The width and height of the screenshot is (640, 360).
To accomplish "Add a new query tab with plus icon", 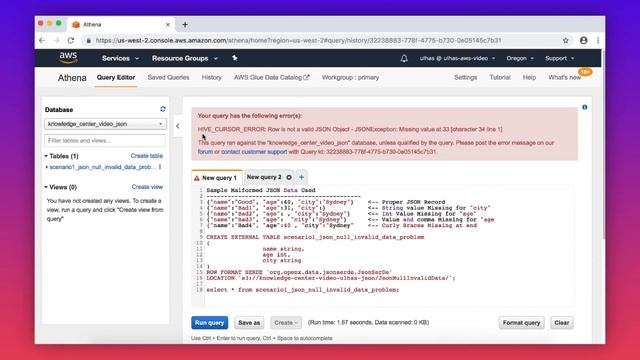I will point(301,177).
